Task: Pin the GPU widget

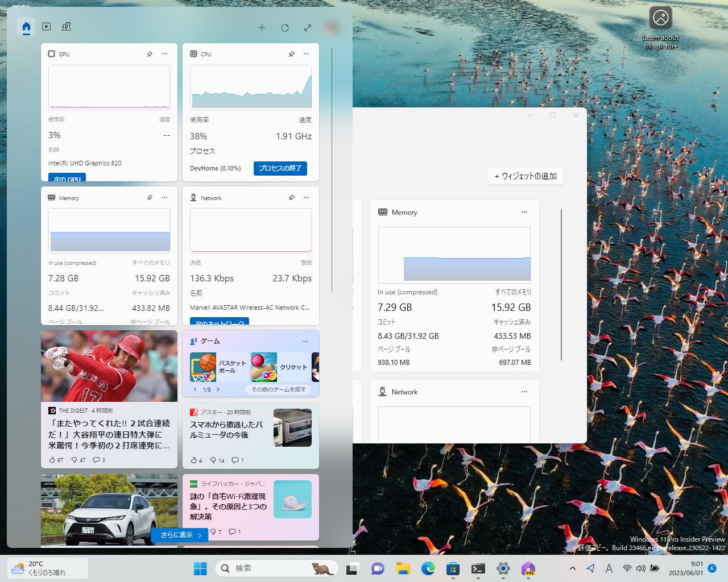Action: coord(150,54)
